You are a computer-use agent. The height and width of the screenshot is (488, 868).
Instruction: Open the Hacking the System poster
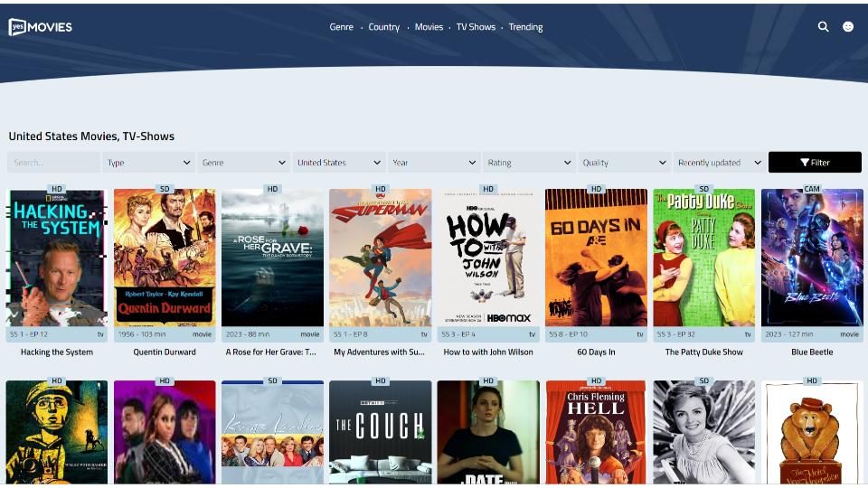(57, 258)
